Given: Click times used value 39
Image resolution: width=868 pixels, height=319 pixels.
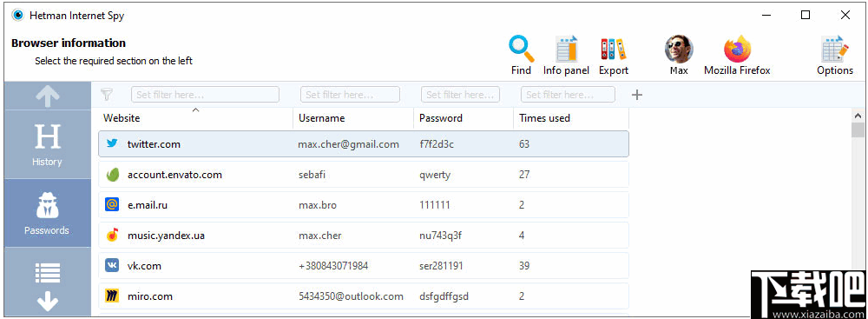Looking at the screenshot, I should click(x=524, y=266).
